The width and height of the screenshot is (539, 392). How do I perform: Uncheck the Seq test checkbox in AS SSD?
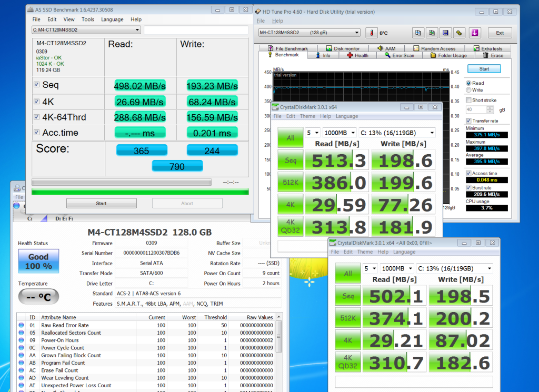pyautogui.click(x=36, y=85)
